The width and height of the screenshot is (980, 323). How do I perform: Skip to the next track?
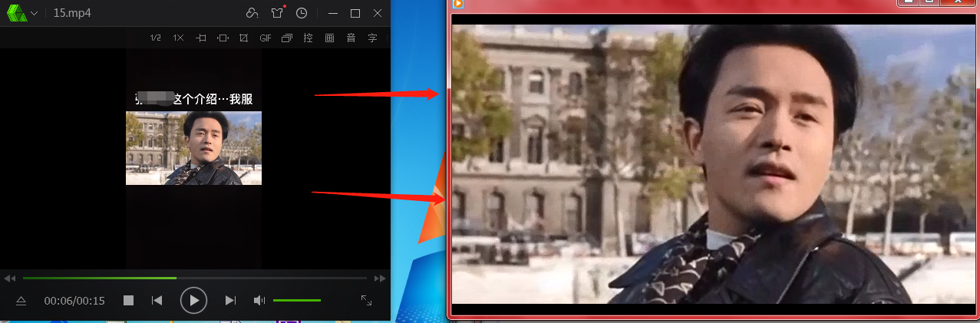tap(230, 301)
